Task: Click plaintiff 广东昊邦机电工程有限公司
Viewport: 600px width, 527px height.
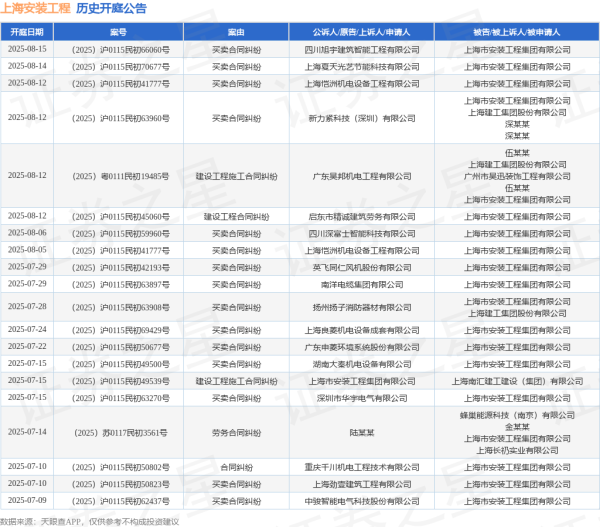Action: (x=362, y=176)
